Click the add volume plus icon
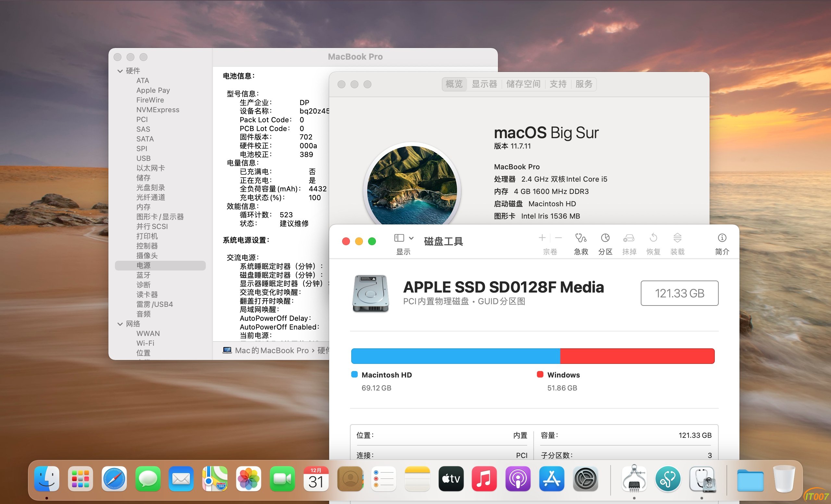 542,238
